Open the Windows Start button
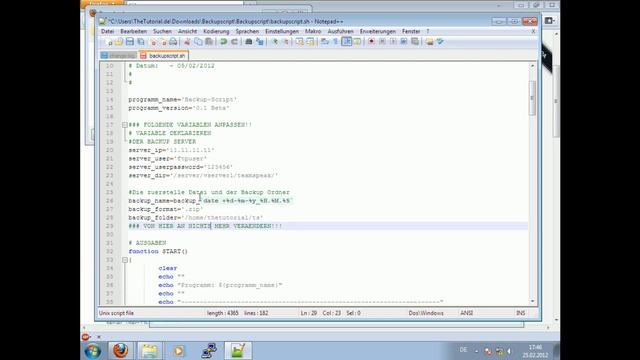Image resolution: width=640 pixels, height=360 pixels. pos(93,351)
